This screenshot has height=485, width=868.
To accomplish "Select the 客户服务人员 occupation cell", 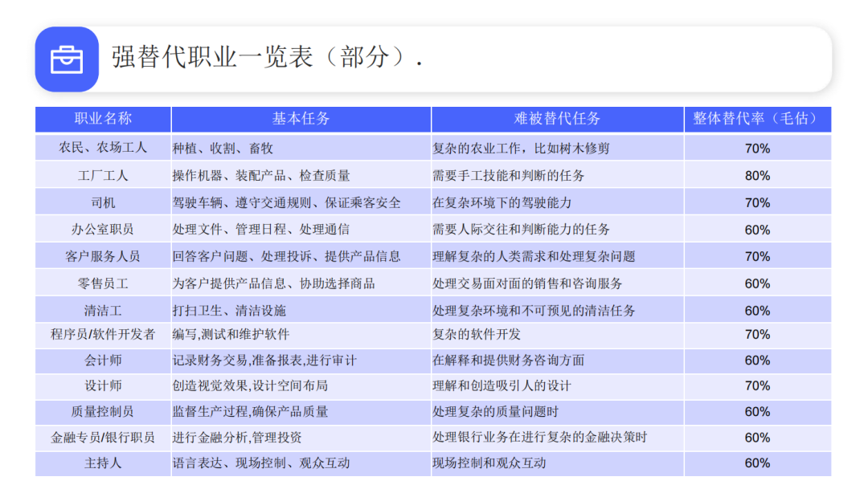I will click(x=102, y=255).
